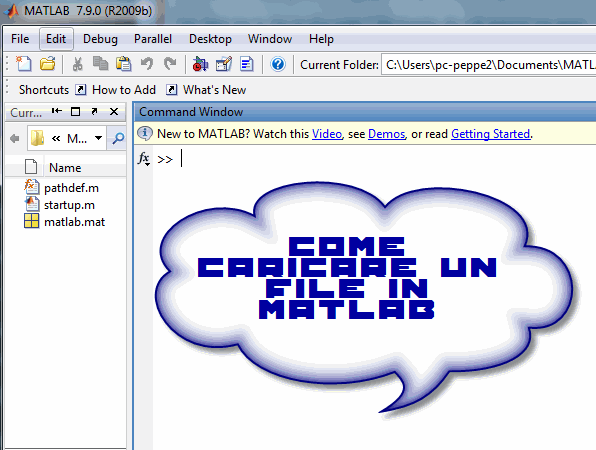596x450 pixels.
Task: Click the Demos link
Action: (387, 134)
